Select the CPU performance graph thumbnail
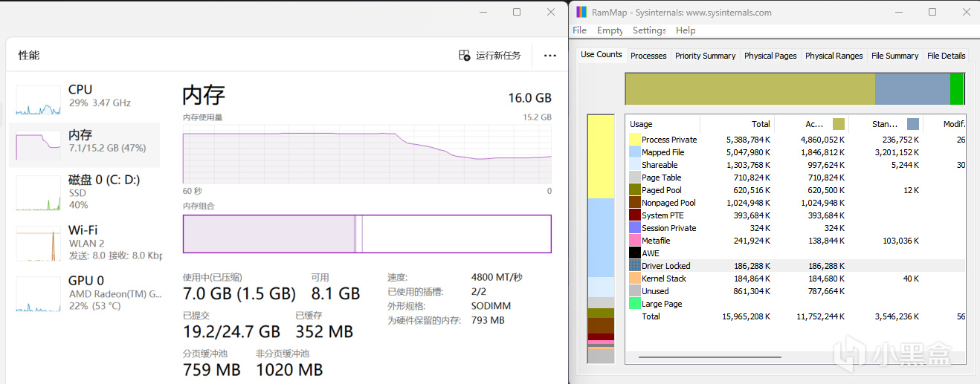This screenshot has height=384, width=980. (38, 101)
